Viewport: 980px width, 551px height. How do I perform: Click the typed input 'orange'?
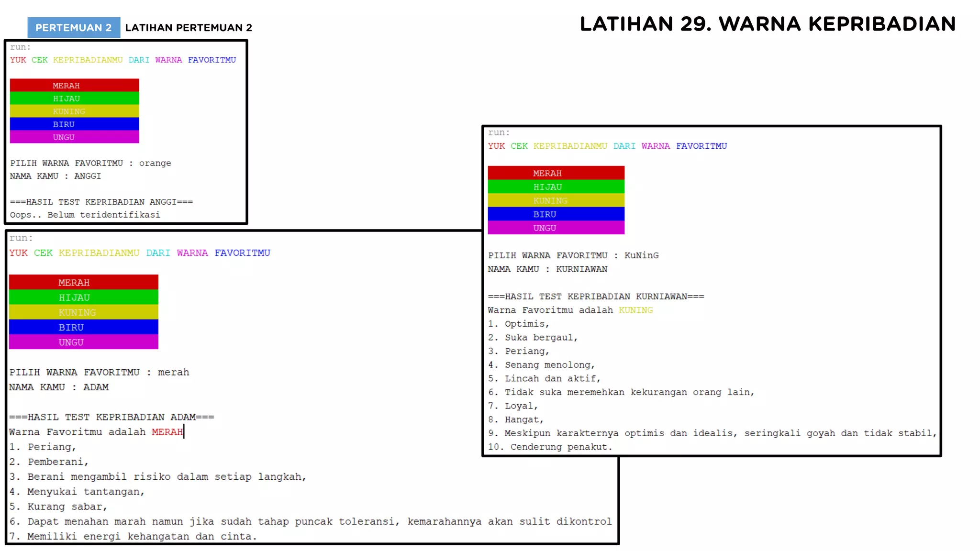(155, 163)
